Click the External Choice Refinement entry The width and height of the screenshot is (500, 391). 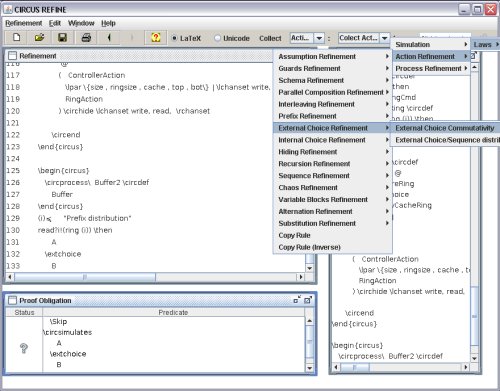click(333, 128)
